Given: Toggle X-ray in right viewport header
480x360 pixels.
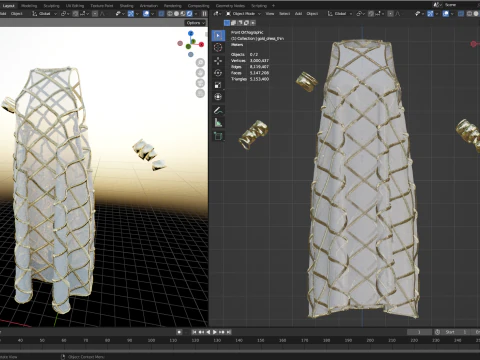Looking at the screenshot, I should tap(461, 14).
